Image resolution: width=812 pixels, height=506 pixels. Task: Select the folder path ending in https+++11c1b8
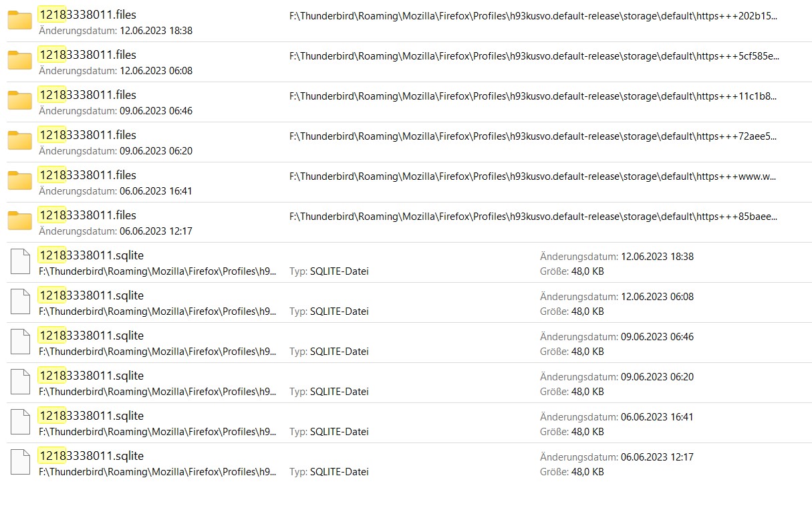coord(533,96)
